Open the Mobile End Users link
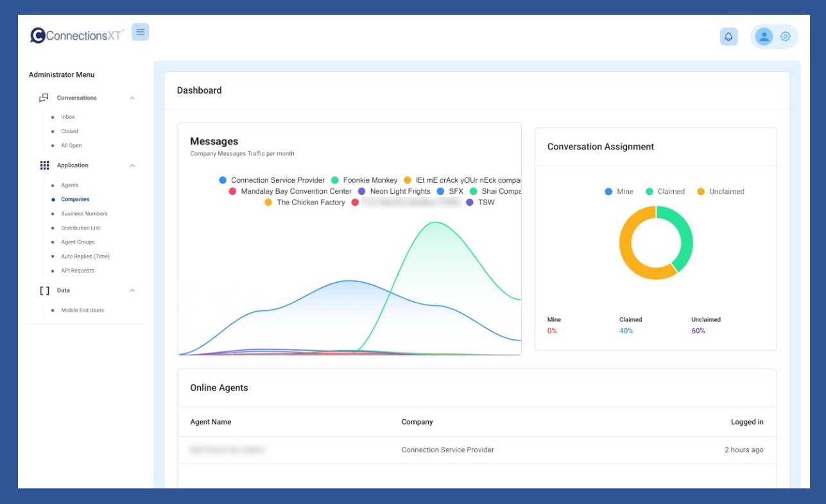This screenshot has height=504, width=826. pos(82,310)
